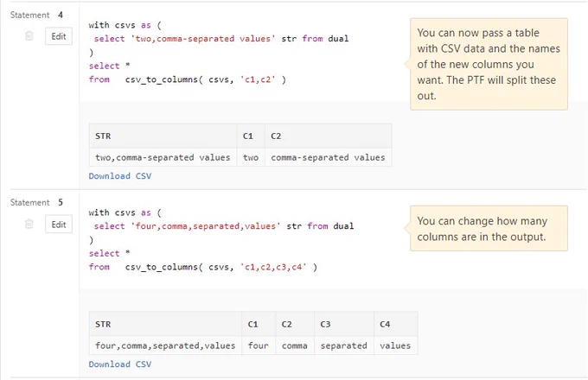Viewport: 588px width, 380px height.
Task: Click cell 'two,comma-separated values' in results
Action: [x=163, y=157]
